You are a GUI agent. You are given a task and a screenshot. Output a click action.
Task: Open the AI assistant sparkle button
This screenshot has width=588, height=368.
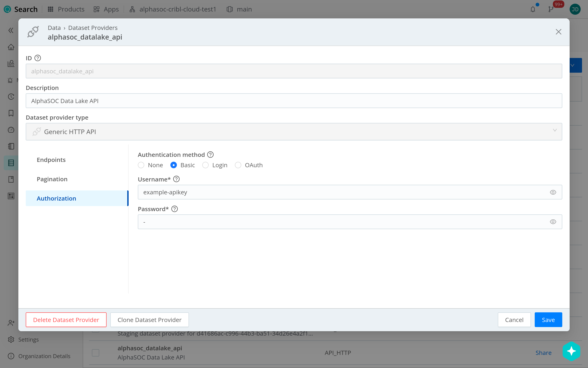point(571,351)
